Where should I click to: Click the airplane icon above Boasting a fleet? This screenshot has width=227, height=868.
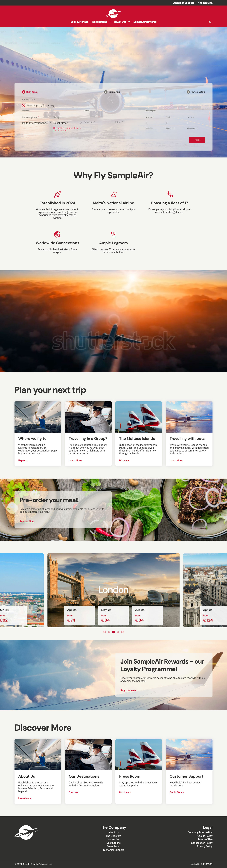[x=170, y=194]
